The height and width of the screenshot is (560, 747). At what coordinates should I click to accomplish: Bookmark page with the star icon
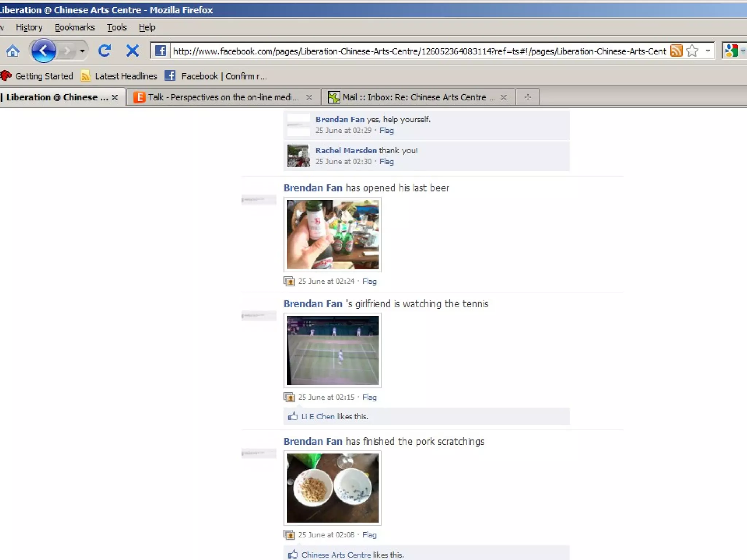pos(692,51)
